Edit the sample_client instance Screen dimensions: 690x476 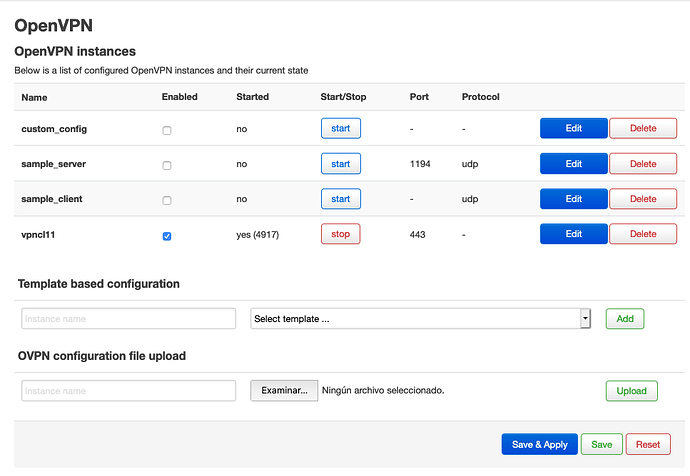pos(574,199)
